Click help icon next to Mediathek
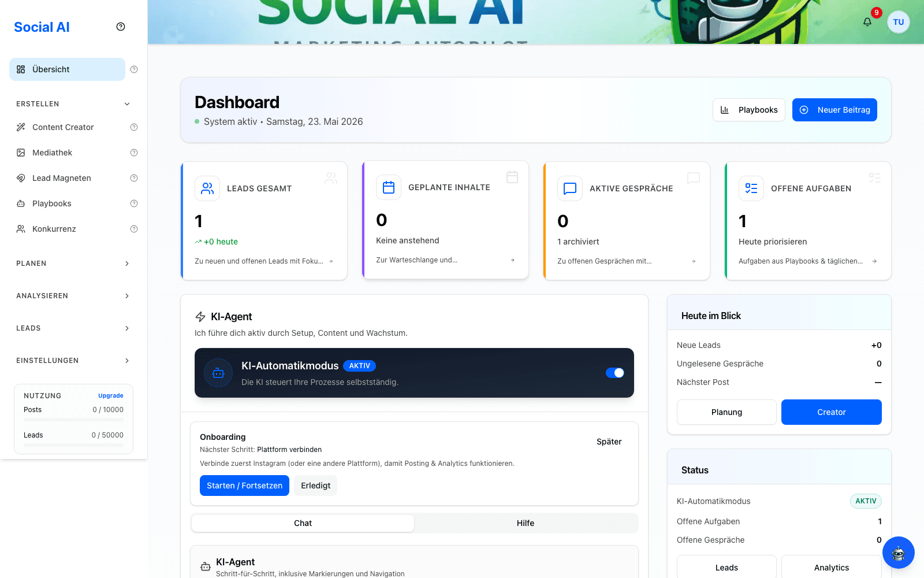The image size is (924, 578). [134, 153]
